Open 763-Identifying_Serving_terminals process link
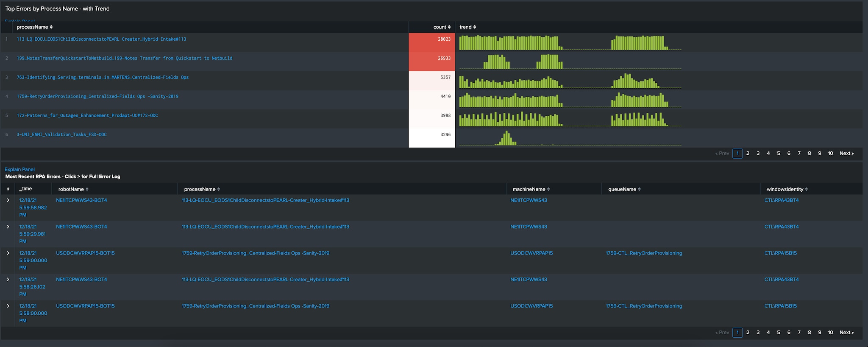Viewport: 868px width, 347px height. (103, 77)
